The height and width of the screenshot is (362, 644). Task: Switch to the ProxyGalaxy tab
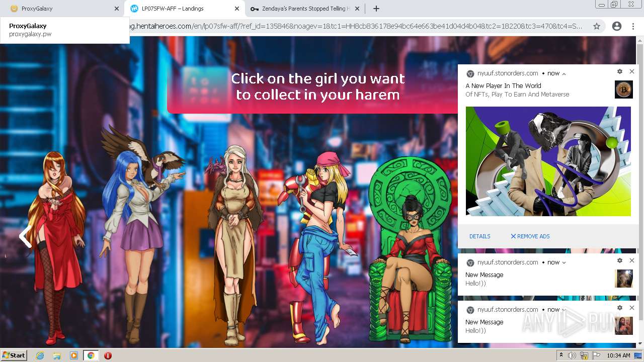[60, 9]
